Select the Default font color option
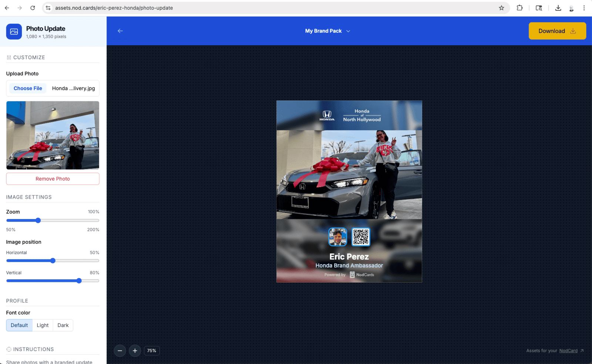The height and width of the screenshot is (364, 592). 19,325
